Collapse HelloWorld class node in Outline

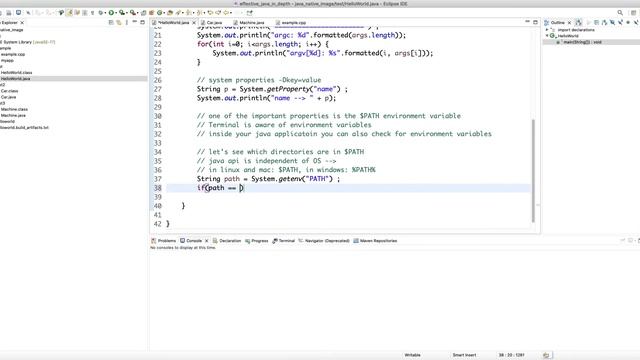(547, 36)
